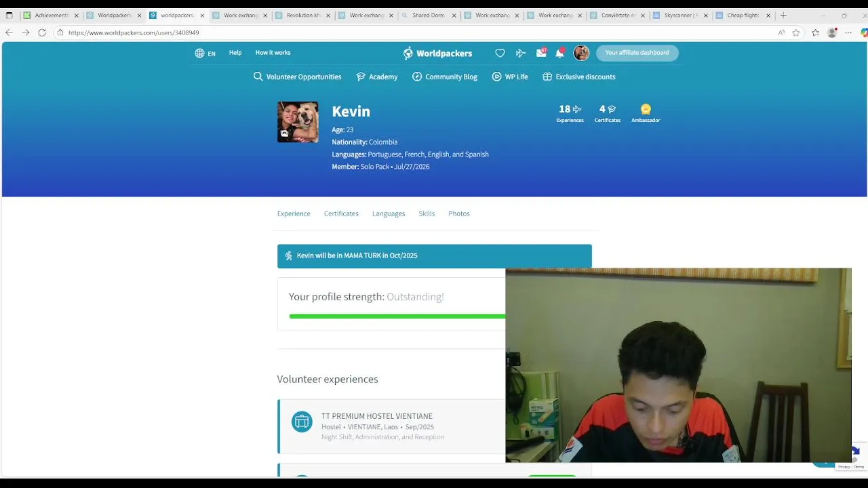Close the Skyscanner browser tab
868x488 pixels.
pos(705,15)
